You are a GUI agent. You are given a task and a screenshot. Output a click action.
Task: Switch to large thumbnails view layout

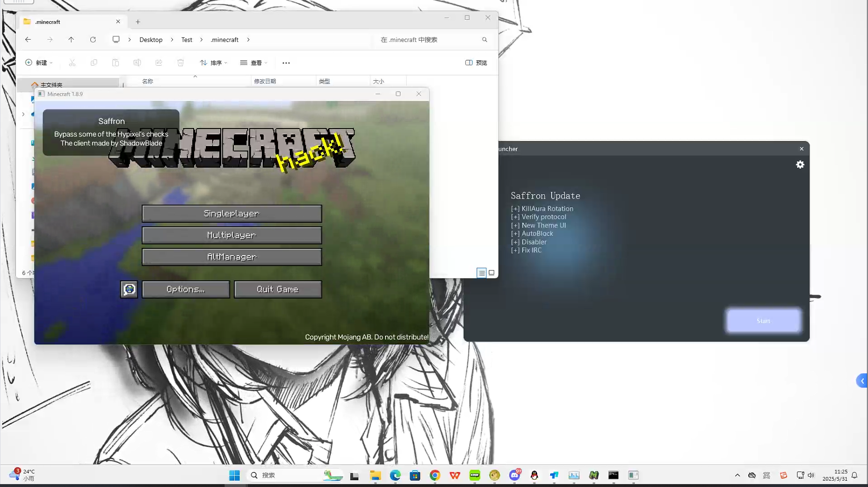click(492, 273)
